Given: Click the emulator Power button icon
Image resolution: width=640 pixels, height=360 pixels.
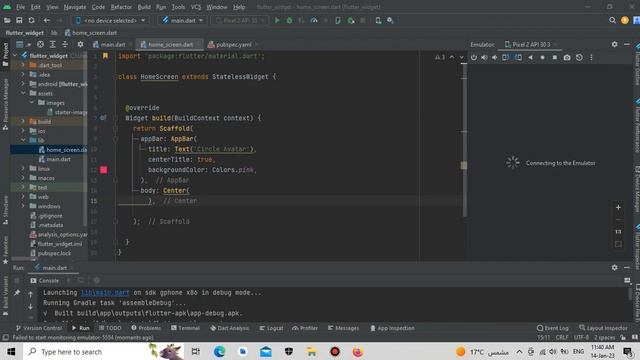Looking at the screenshot, I should [x=473, y=58].
